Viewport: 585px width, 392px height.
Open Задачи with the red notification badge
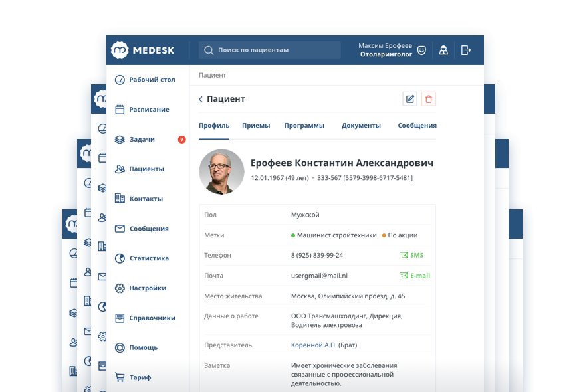(x=142, y=140)
